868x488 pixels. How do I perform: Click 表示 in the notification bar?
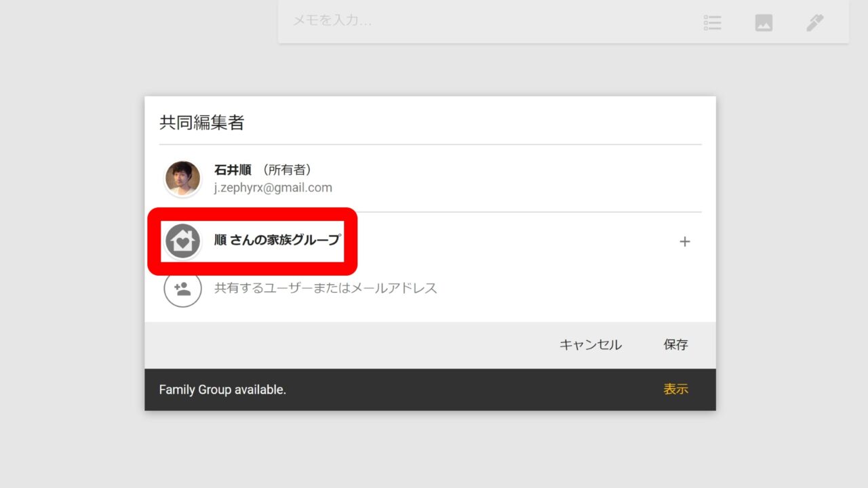pos(675,390)
